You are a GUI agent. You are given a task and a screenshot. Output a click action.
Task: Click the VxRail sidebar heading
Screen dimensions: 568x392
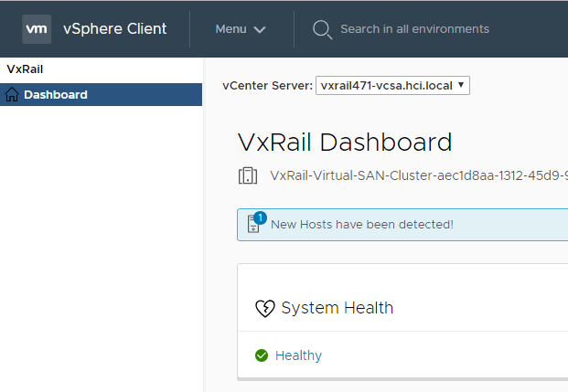pyautogui.click(x=25, y=69)
